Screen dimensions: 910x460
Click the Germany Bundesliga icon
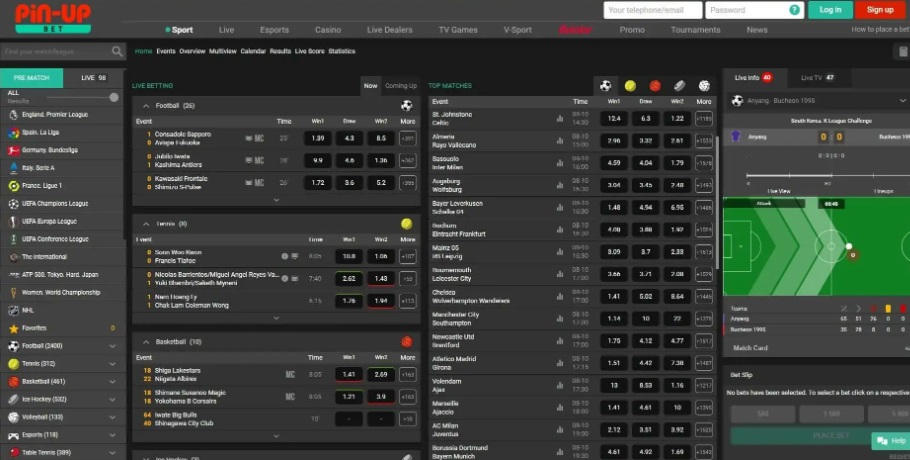point(13,150)
